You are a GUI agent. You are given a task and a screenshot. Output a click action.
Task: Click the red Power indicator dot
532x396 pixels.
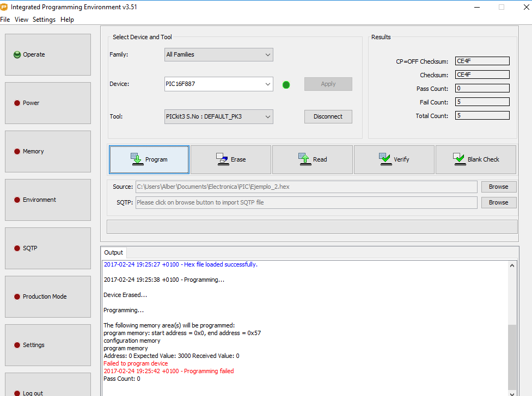click(x=17, y=103)
